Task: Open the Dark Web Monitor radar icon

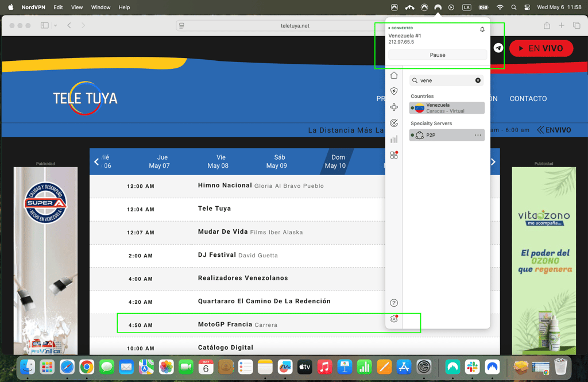Action: pos(394,123)
